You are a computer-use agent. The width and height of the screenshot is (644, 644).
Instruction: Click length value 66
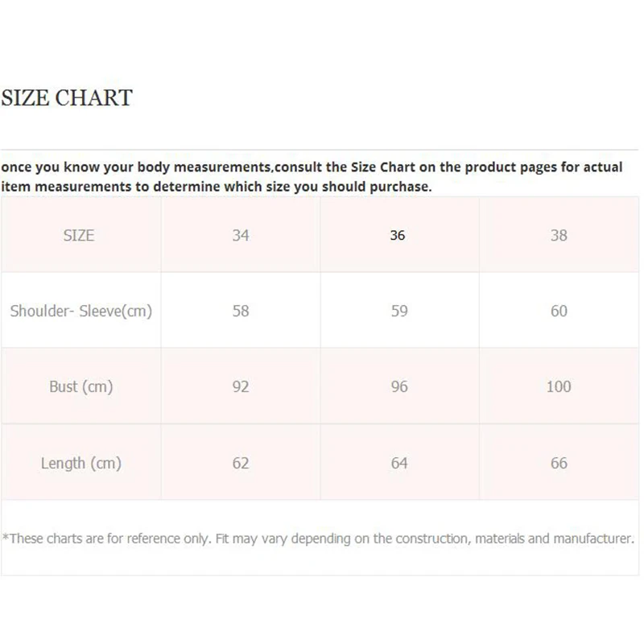pyautogui.click(x=559, y=463)
